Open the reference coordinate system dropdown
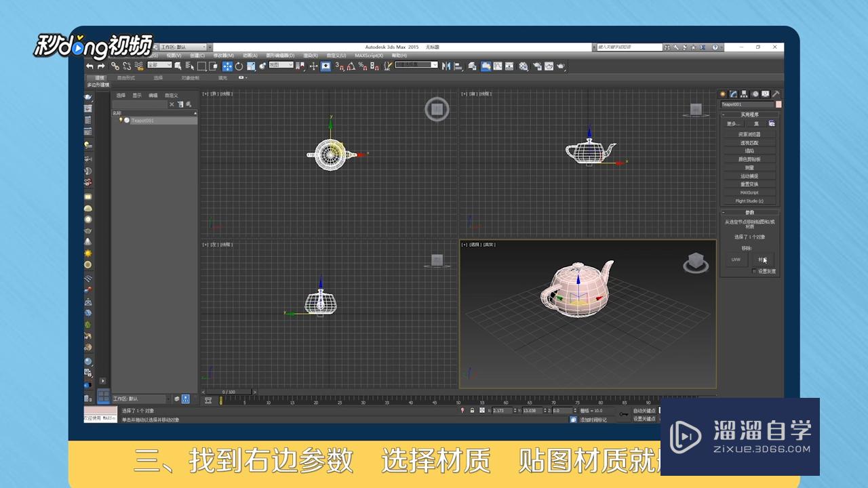The height and width of the screenshot is (488, 868). pyautogui.click(x=281, y=65)
